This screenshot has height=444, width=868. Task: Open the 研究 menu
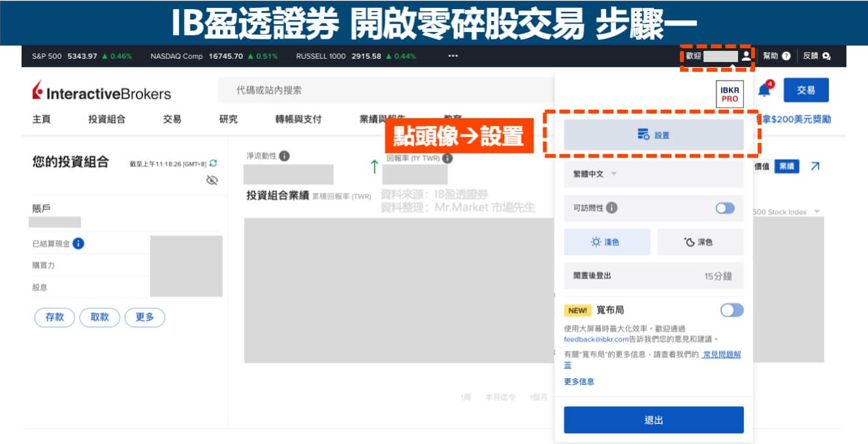[x=229, y=119]
